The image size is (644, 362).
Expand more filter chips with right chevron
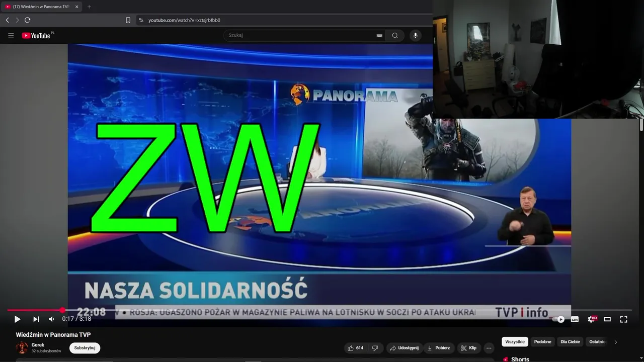(615, 342)
